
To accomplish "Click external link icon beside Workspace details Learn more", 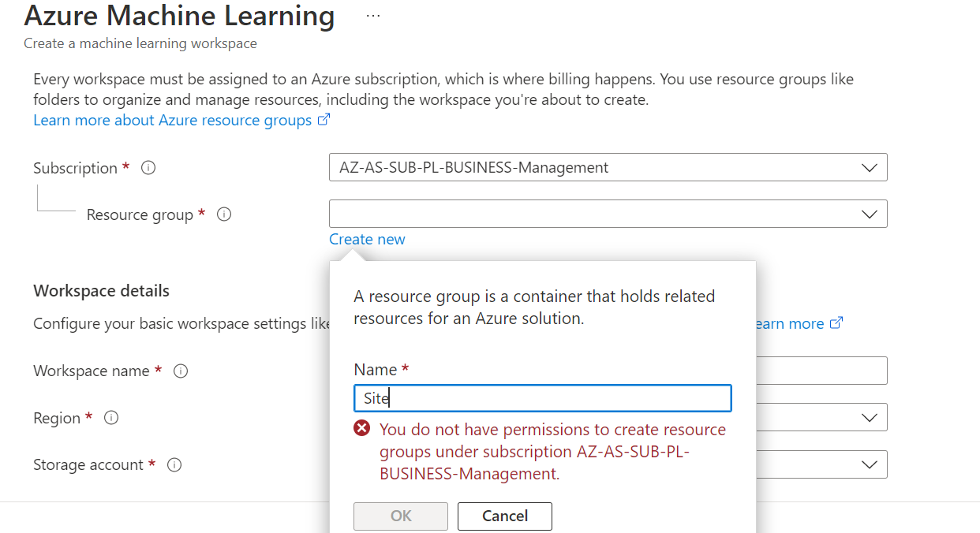I will (836, 323).
